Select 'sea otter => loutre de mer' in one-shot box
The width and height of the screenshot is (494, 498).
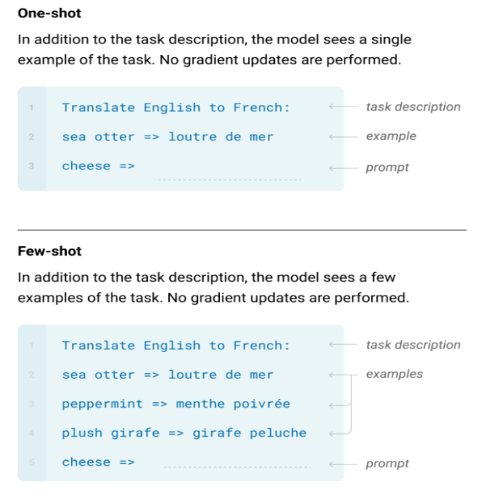168,137
